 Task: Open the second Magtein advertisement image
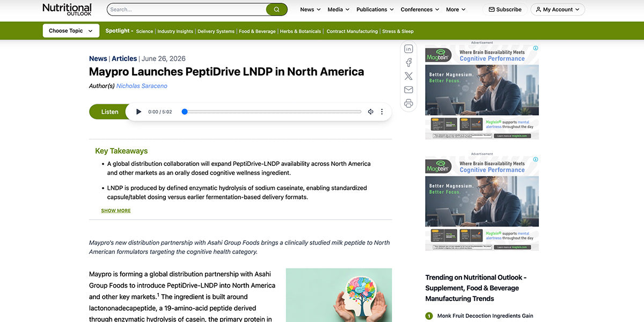click(x=482, y=203)
